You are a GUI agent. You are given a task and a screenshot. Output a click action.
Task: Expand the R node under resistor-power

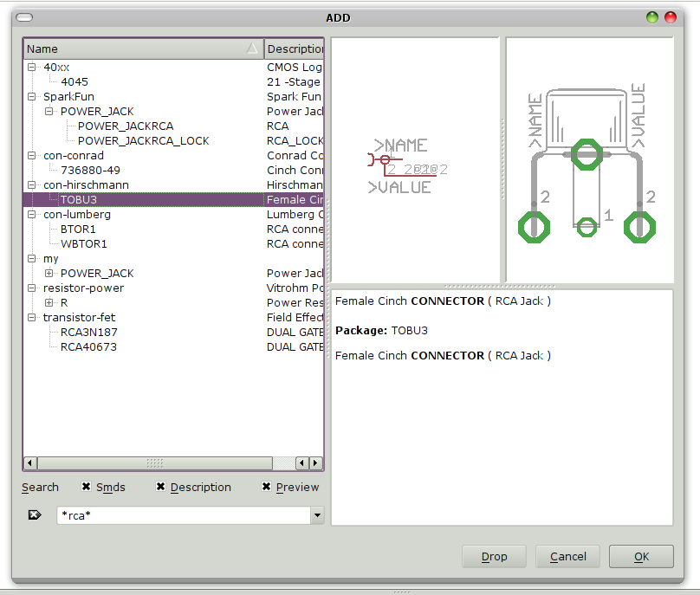click(x=49, y=302)
